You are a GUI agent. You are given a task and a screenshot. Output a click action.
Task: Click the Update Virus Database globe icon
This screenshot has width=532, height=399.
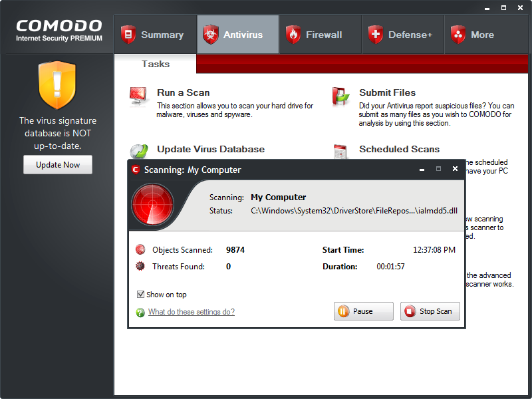click(x=139, y=152)
